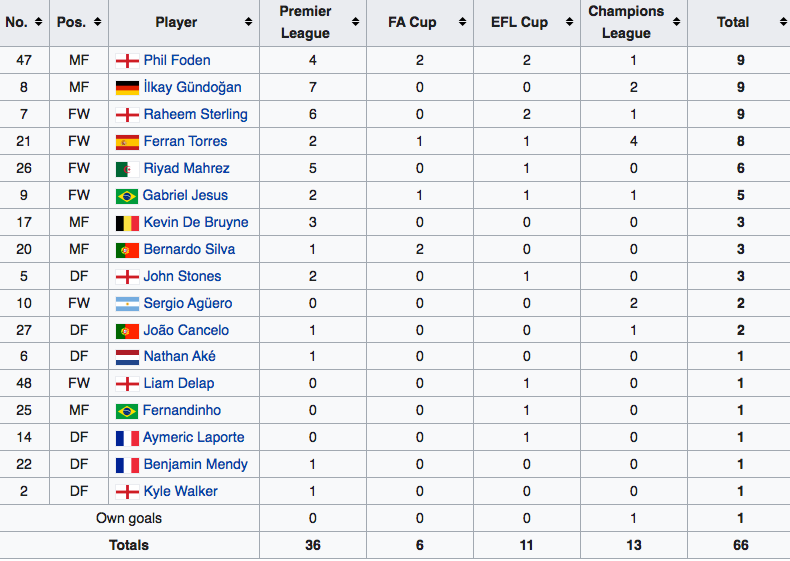This screenshot has width=790, height=561.
Task: Click the Spain flag next to Ferran Torres
Action: [x=127, y=141]
